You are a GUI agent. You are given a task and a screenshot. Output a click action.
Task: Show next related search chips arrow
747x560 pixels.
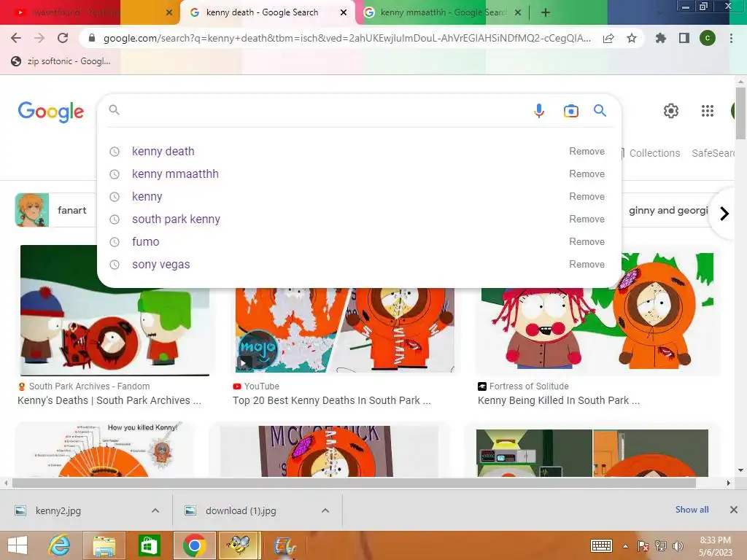[724, 214]
